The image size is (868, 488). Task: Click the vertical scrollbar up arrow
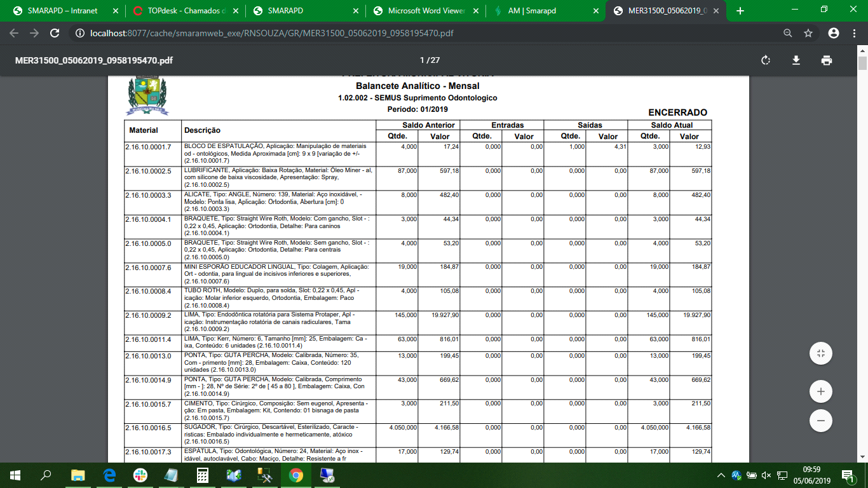pos(863,50)
